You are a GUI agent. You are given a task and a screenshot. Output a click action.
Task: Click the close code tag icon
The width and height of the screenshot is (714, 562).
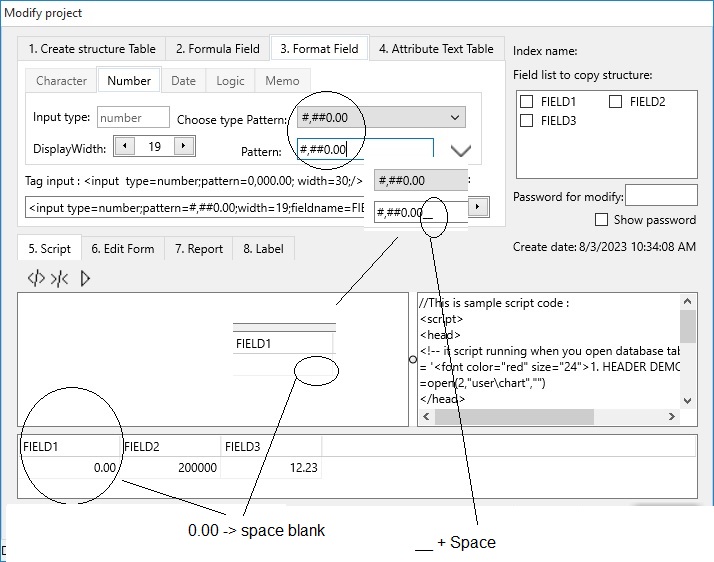[59, 279]
